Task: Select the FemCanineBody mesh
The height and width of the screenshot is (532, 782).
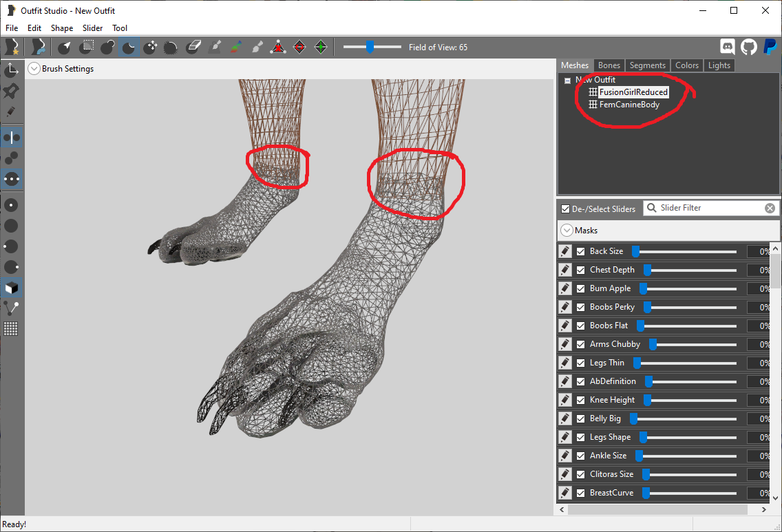Action: point(629,105)
